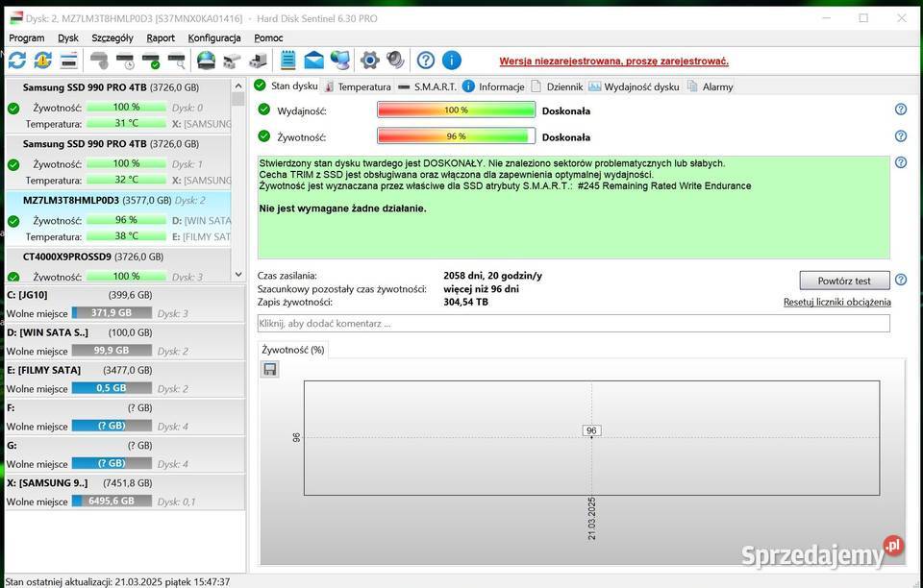Open the Alarmy tab
Screen dimensions: 923x588
[710, 86]
